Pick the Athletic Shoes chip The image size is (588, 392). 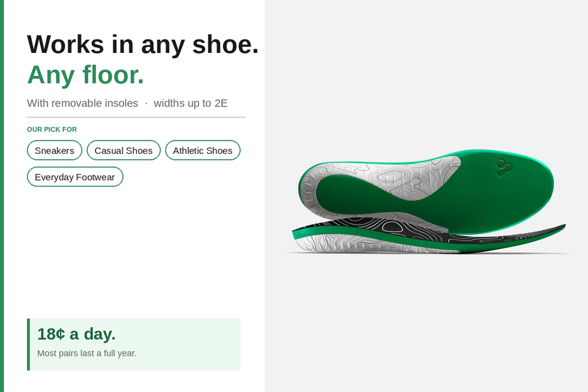(202, 150)
